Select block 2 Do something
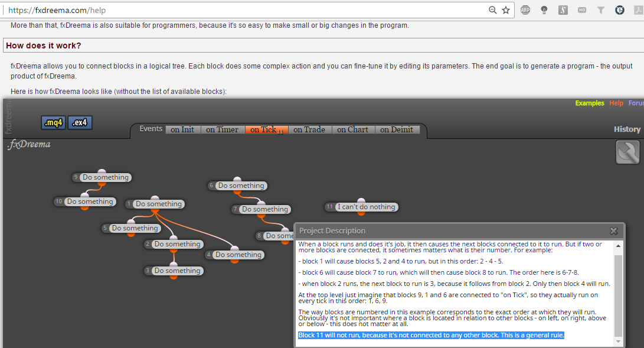The image size is (644, 348). pyautogui.click(x=174, y=244)
